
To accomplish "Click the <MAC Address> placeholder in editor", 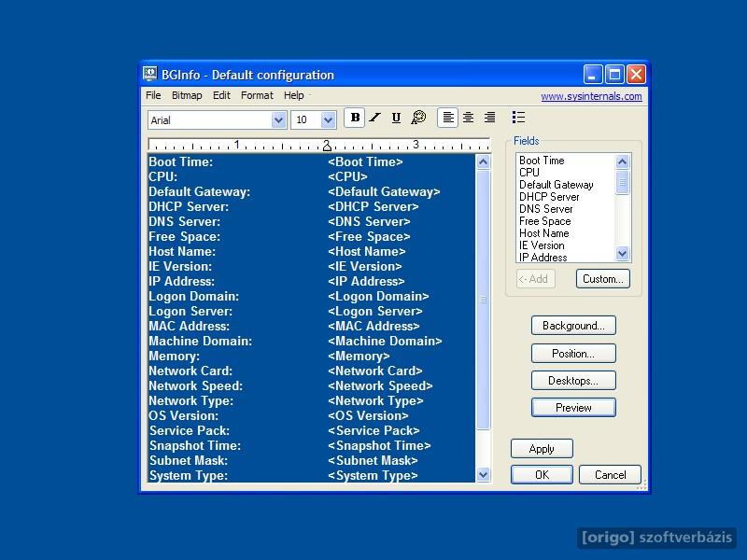I will tap(373, 326).
